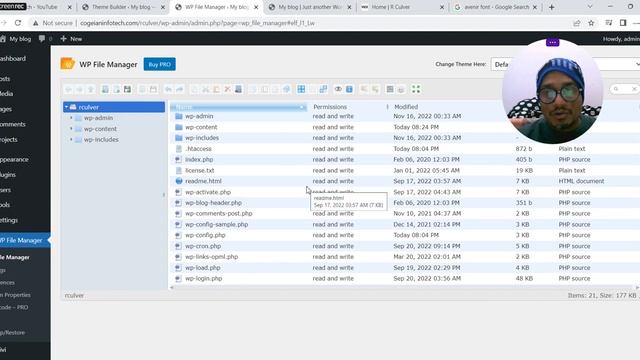The width and height of the screenshot is (640, 360).
Task: Click the file list horizontal scrollbar
Action: (x=404, y=288)
